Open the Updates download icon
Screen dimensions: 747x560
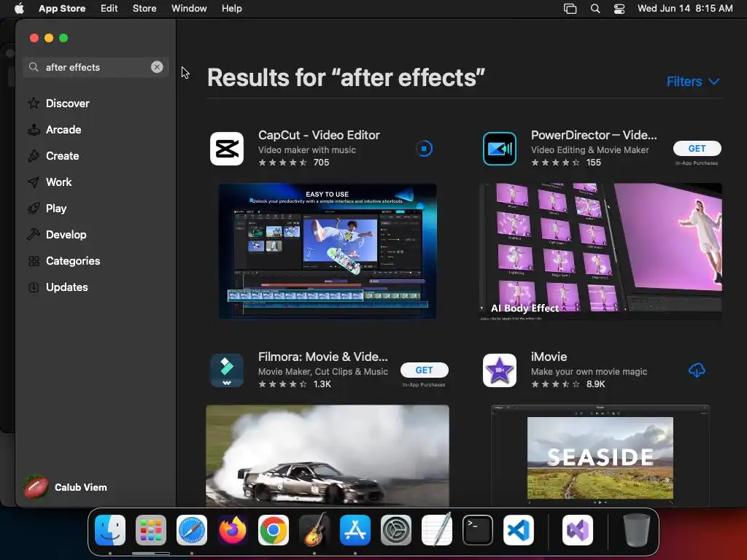click(x=34, y=287)
